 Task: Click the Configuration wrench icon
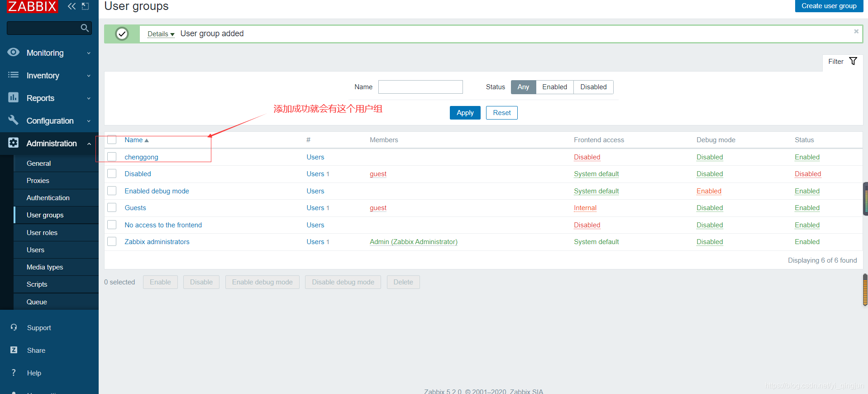pos(14,120)
